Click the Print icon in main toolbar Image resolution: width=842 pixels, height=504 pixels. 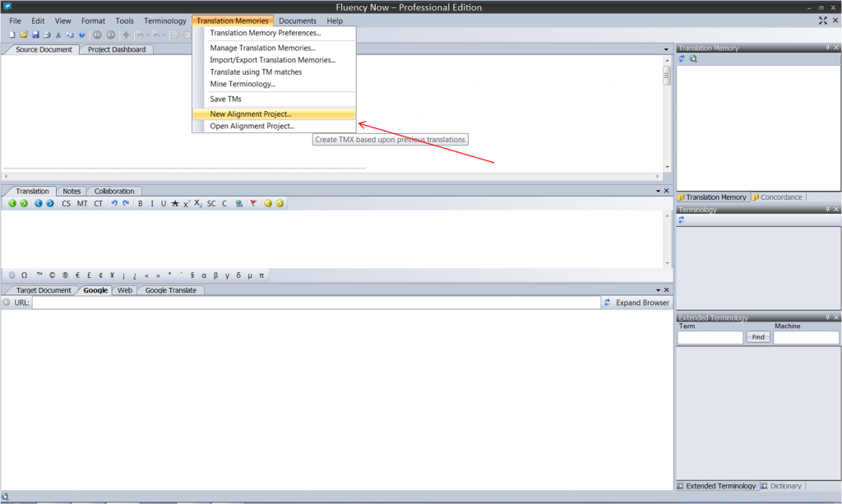coord(47,35)
